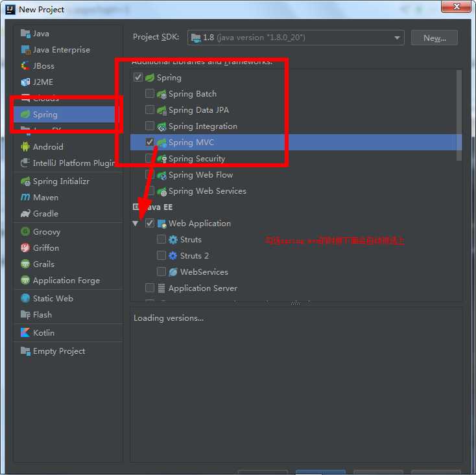Select the Spring Security row
The height and width of the screenshot is (475, 476).
point(296,159)
